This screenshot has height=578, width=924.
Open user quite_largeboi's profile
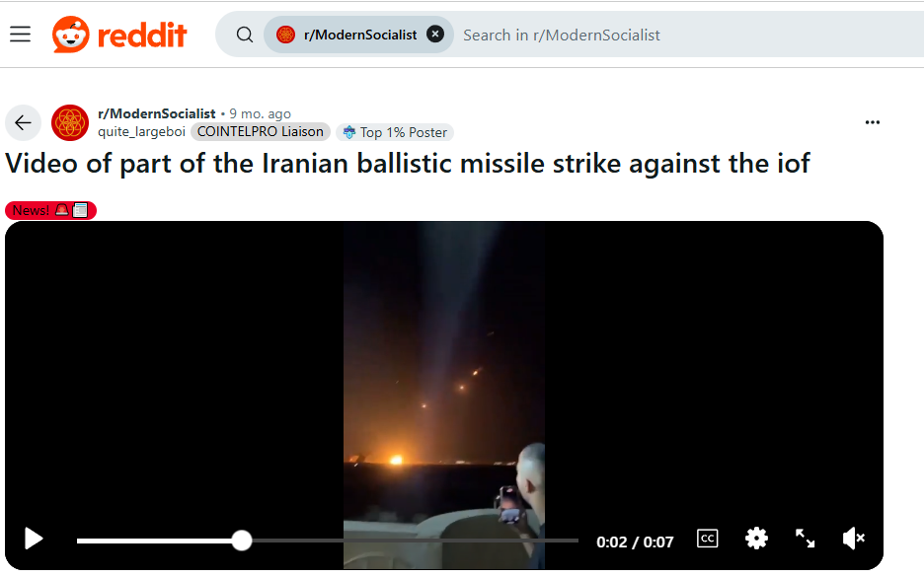click(141, 131)
